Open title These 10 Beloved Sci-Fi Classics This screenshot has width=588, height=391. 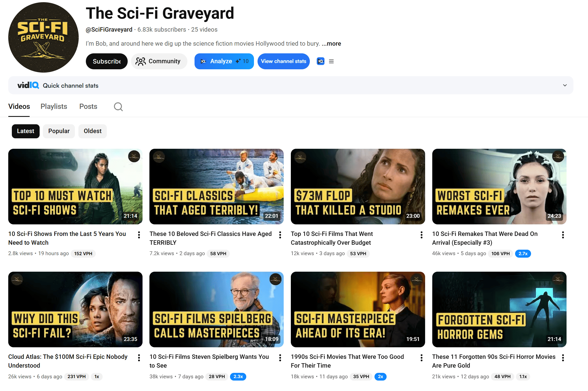pyautogui.click(x=210, y=238)
